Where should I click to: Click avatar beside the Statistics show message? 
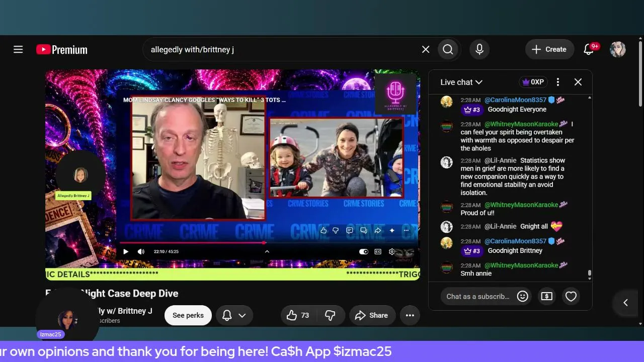pyautogui.click(x=447, y=162)
